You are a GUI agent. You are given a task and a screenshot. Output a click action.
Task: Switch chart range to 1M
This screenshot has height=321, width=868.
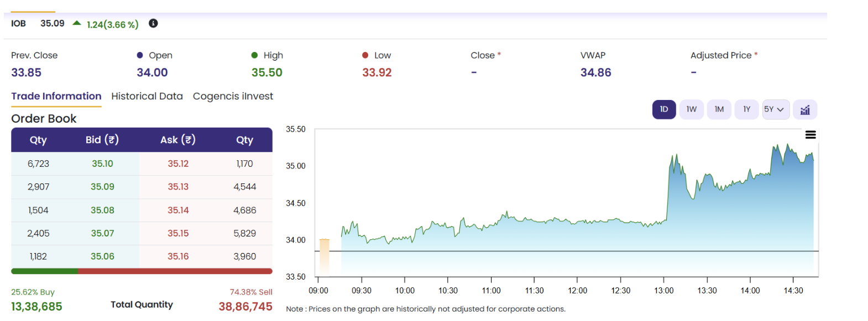pyautogui.click(x=719, y=109)
